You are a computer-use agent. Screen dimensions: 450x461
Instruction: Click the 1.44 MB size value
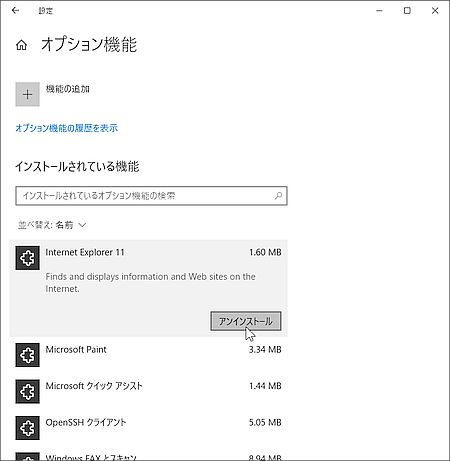[x=265, y=386]
